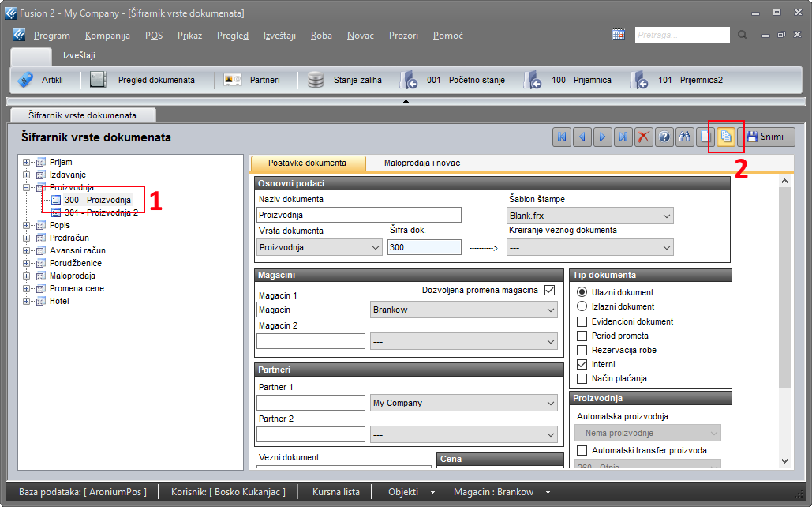The height and width of the screenshot is (507, 812).
Task: Go to first record navigation icon
Action: [x=561, y=137]
